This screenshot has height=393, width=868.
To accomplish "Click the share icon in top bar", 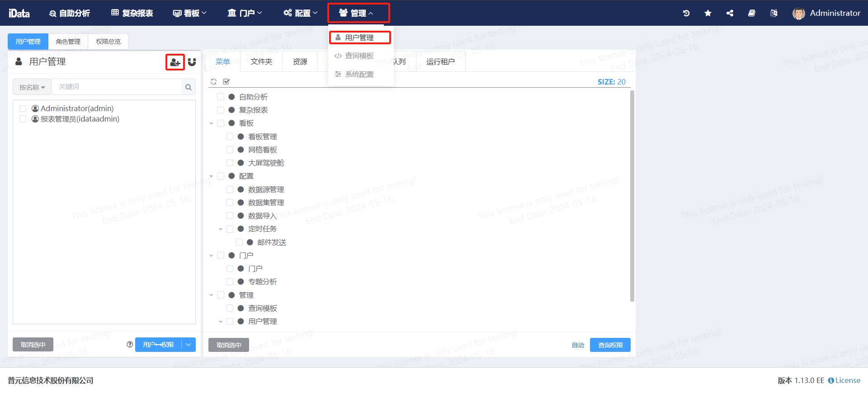I will pos(730,13).
